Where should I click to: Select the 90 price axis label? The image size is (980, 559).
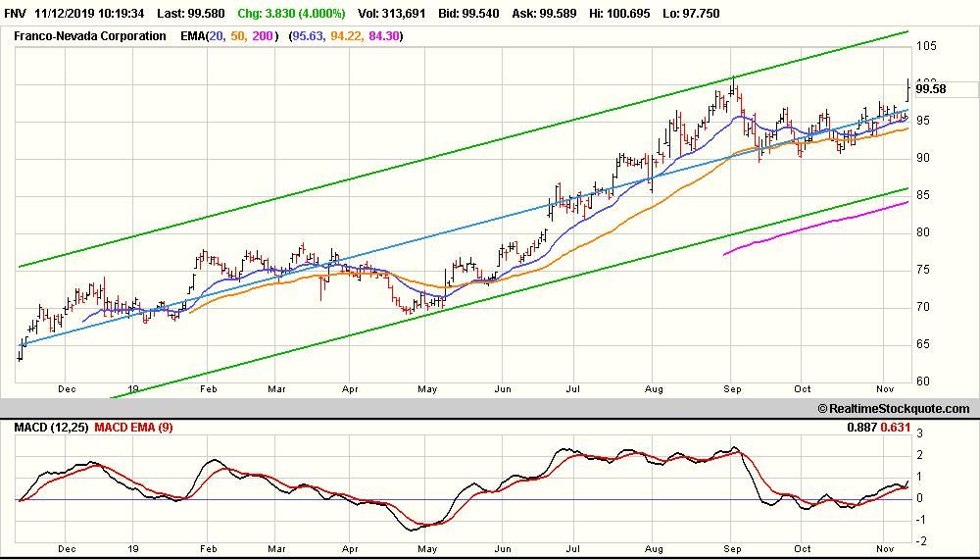(922, 158)
